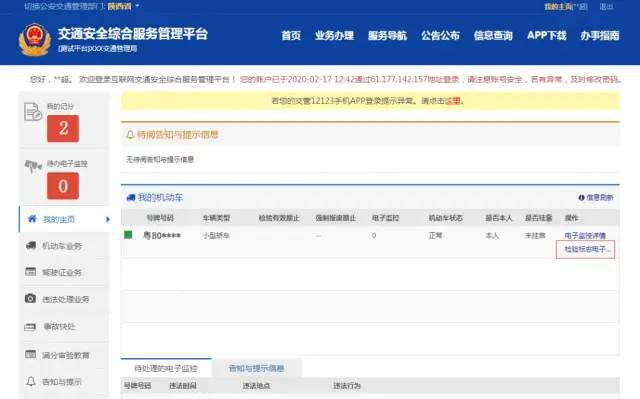Click the 强制报废期止 column header

336,218
